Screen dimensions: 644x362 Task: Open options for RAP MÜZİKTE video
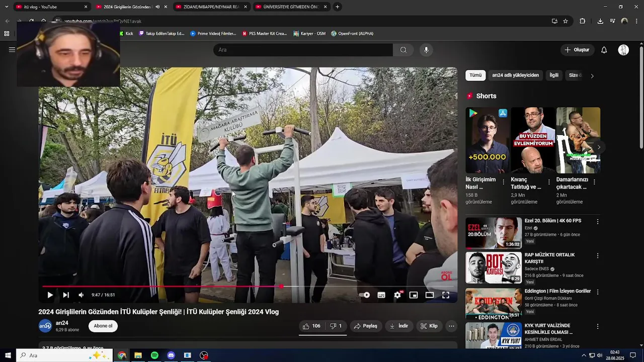[x=598, y=255]
